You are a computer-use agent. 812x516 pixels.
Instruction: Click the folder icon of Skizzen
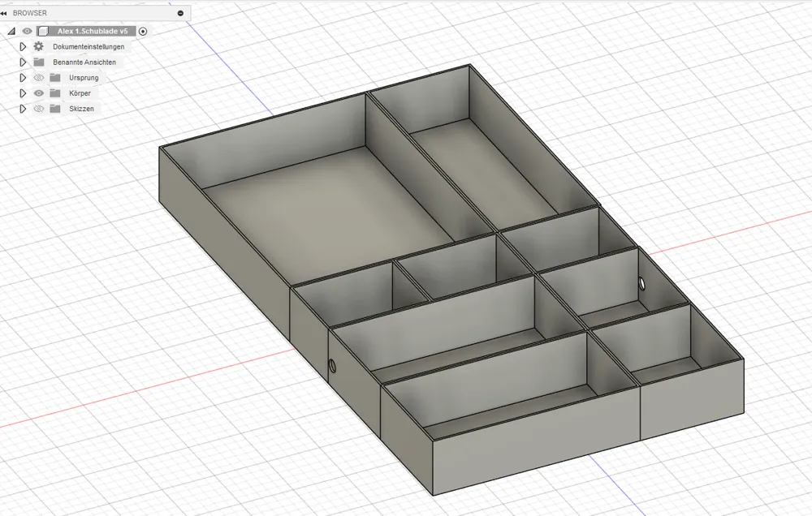(55, 109)
